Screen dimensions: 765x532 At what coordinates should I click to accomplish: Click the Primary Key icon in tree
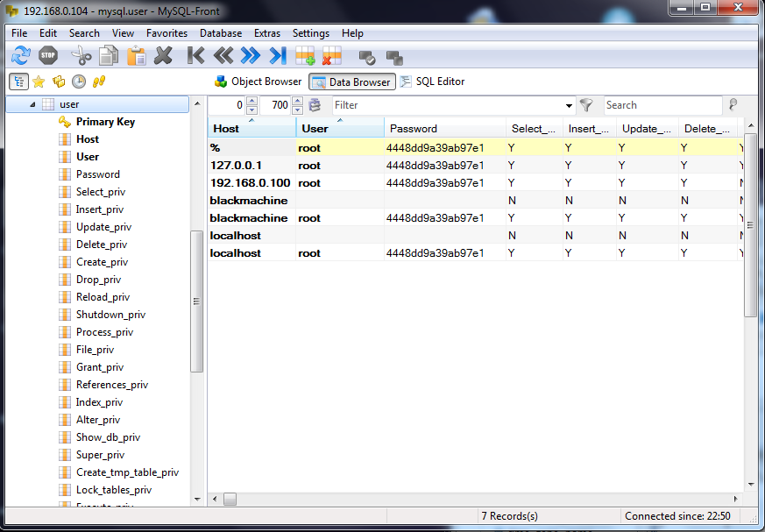pyautogui.click(x=64, y=122)
